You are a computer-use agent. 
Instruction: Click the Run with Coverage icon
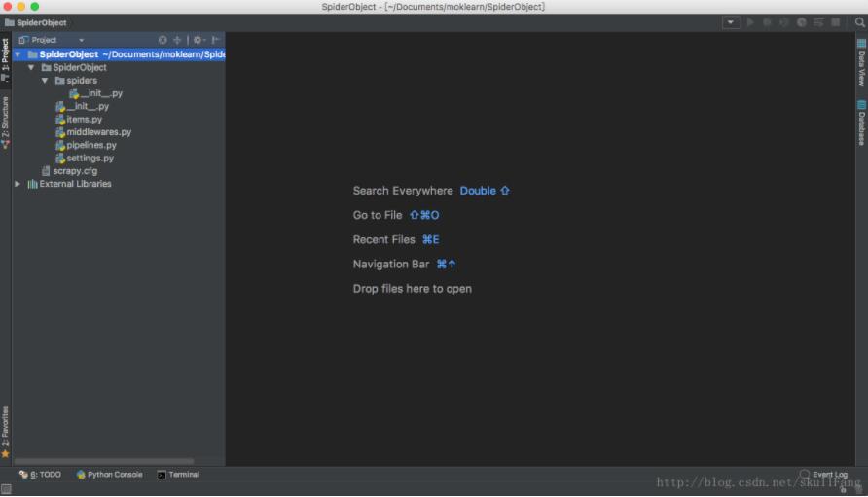(x=784, y=22)
